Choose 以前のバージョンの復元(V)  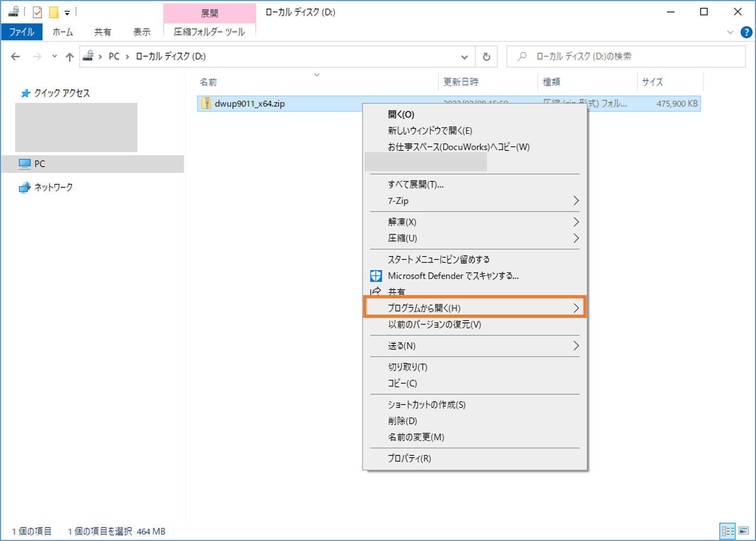point(475,324)
